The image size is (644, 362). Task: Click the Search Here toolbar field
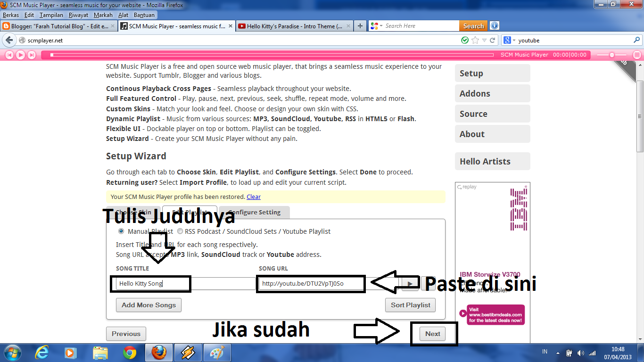pos(421,26)
